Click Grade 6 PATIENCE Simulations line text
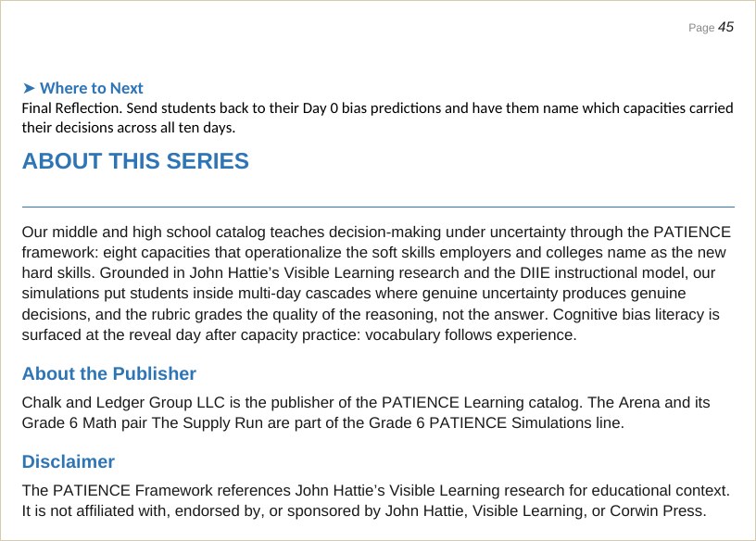Image resolution: width=756 pixels, height=541 pixels. pos(494,422)
